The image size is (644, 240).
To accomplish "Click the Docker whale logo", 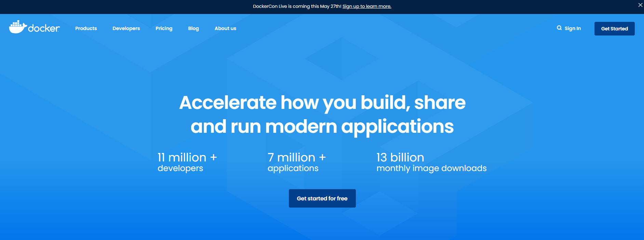I will tap(34, 27).
